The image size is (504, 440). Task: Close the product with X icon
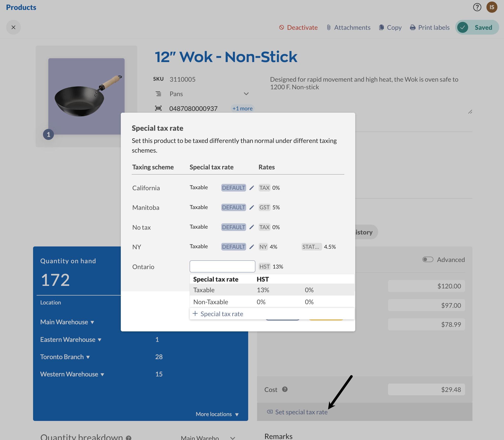13,27
